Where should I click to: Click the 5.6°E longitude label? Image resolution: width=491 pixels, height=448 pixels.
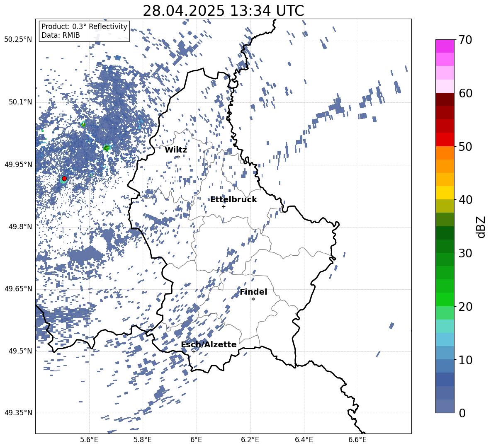coord(89,440)
